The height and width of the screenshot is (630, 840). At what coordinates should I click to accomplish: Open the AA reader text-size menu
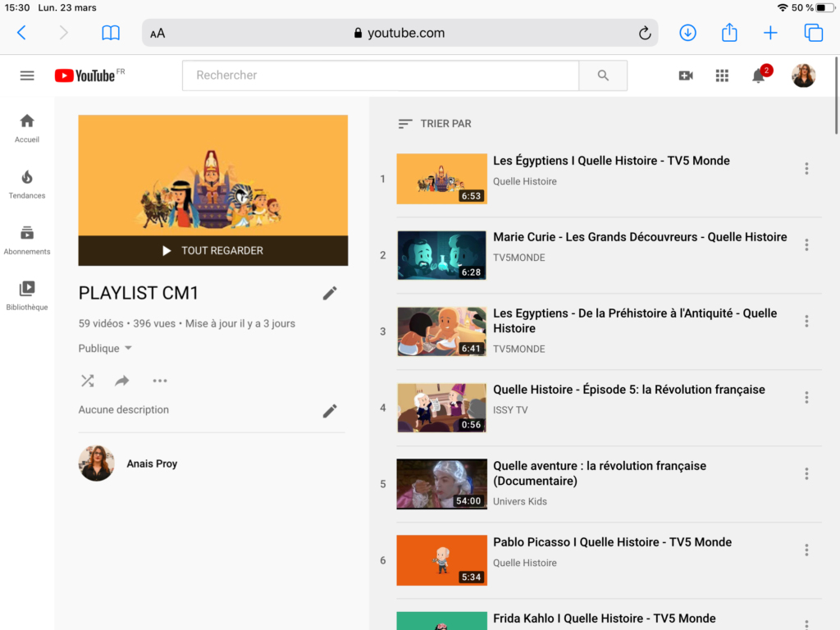[x=157, y=33]
